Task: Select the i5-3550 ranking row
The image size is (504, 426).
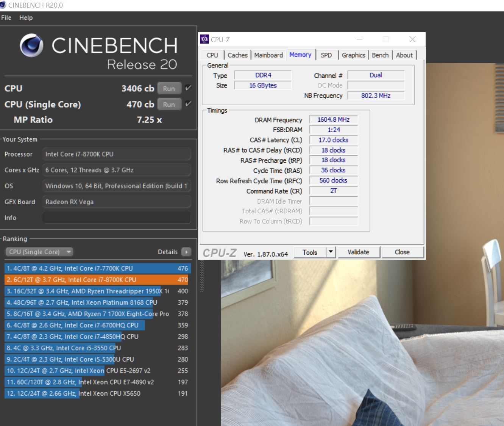Action: click(x=98, y=348)
